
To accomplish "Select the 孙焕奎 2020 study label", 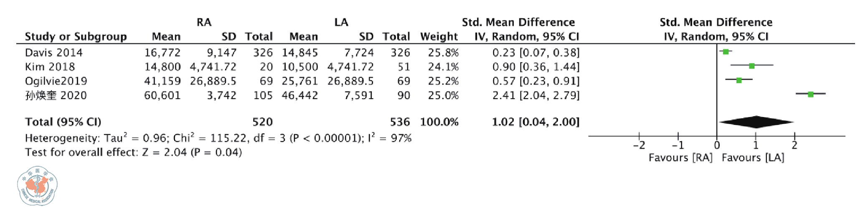I will [56, 95].
